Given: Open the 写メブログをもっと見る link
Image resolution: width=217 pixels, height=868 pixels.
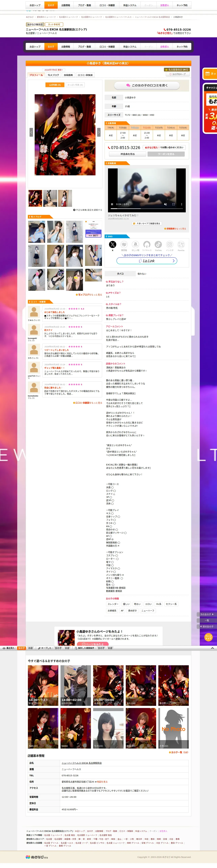Looking at the screenshot, I should click(x=89, y=295).
